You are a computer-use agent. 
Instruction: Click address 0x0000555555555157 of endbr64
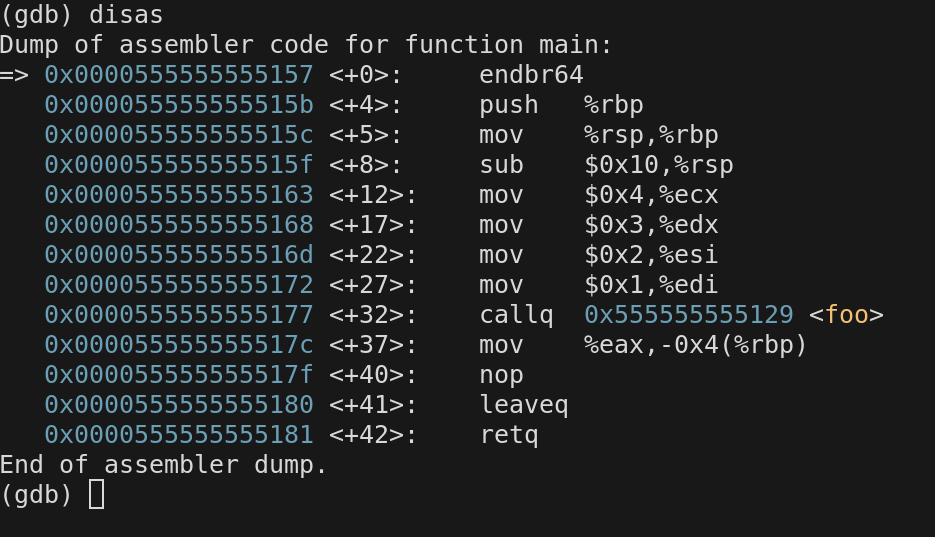[x=179, y=75]
